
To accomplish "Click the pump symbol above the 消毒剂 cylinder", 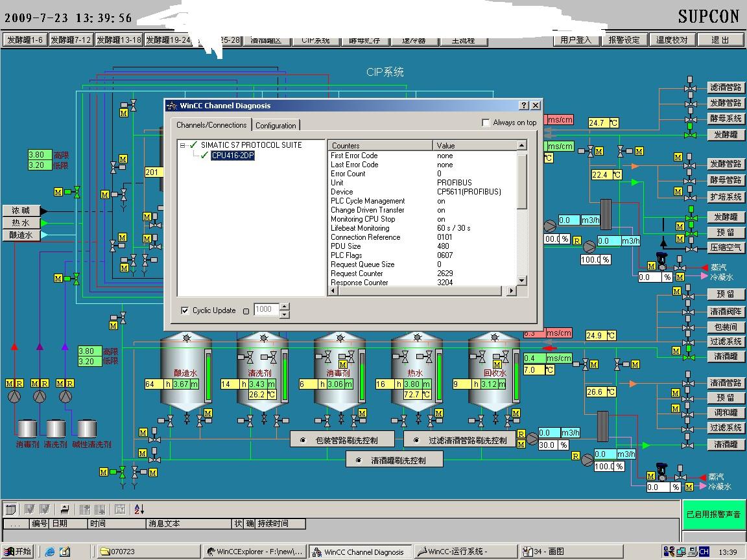I will point(14,396).
